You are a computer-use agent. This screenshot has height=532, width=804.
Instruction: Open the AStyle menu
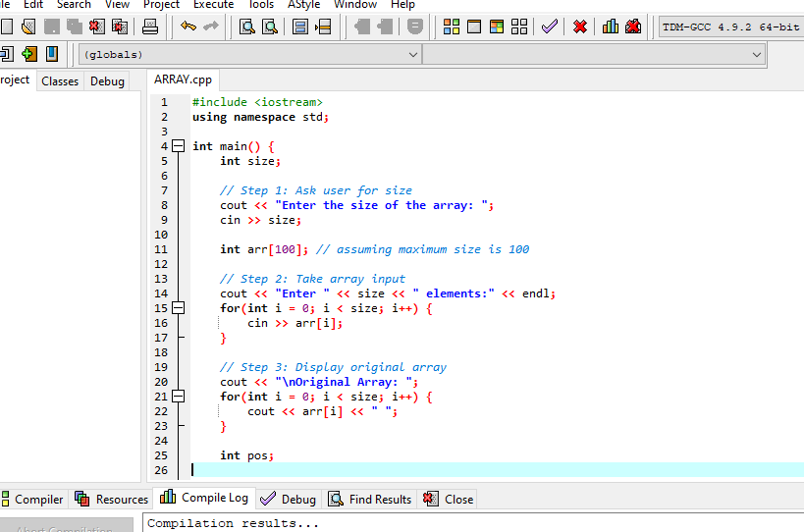[x=303, y=5]
